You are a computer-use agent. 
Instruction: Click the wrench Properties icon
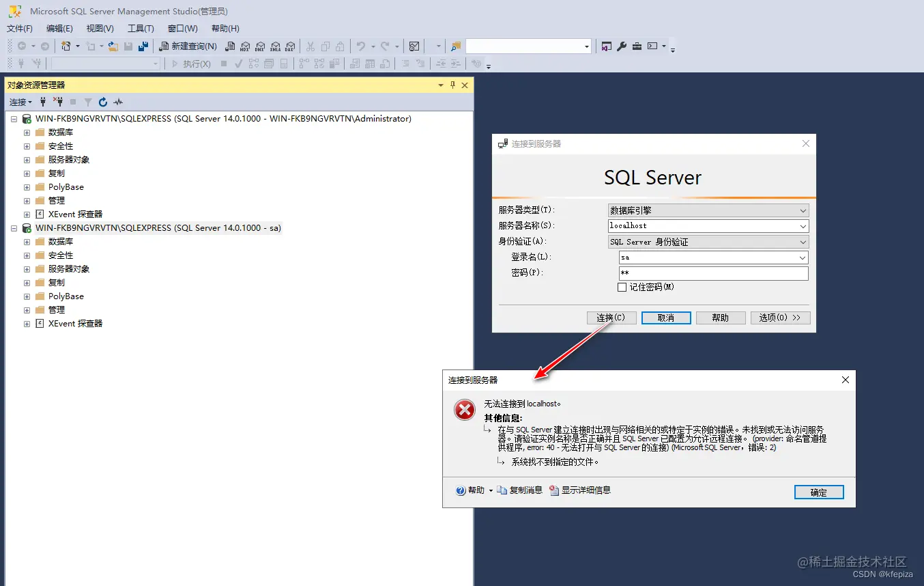click(x=622, y=46)
